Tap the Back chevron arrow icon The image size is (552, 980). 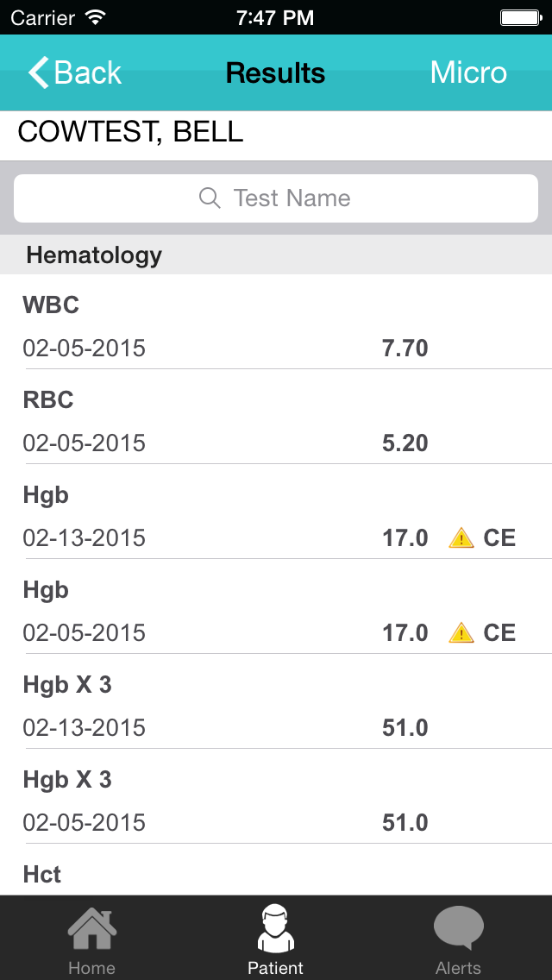click(38, 72)
